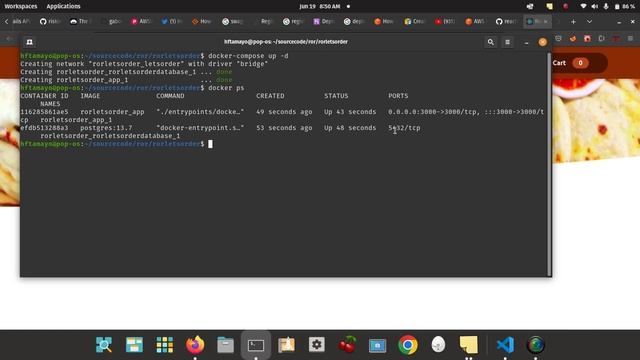This screenshot has height=360, width=640.
Task: Switch to the YouTube browser tab
Action: pos(445,22)
